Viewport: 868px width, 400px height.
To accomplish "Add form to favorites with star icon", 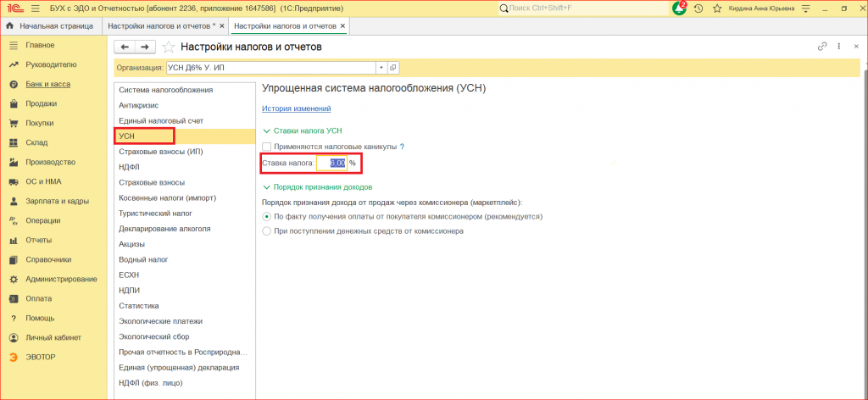I will pyautogui.click(x=169, y=47).
